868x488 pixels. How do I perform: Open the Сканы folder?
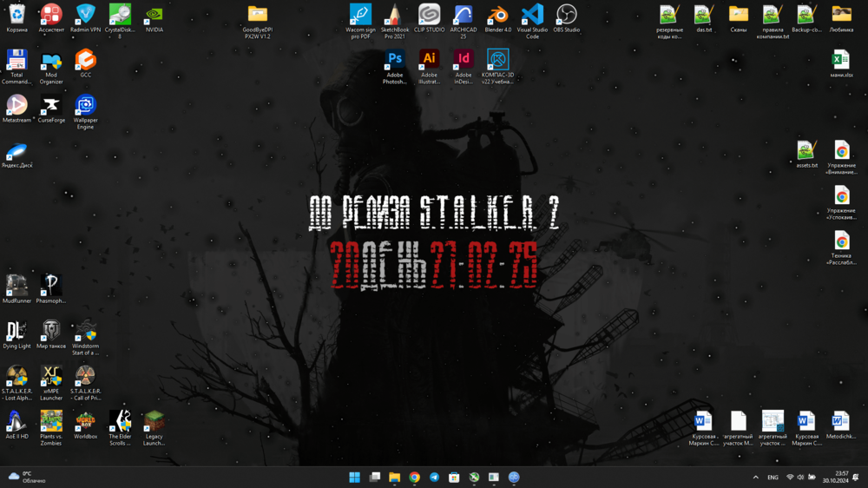coord(738,18)
